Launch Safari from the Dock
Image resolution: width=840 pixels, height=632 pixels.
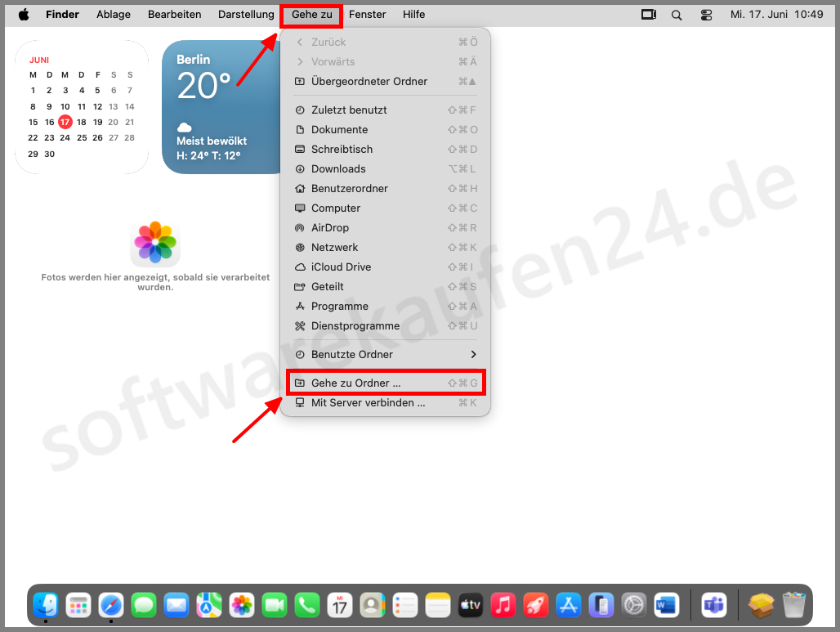(111, 605)
